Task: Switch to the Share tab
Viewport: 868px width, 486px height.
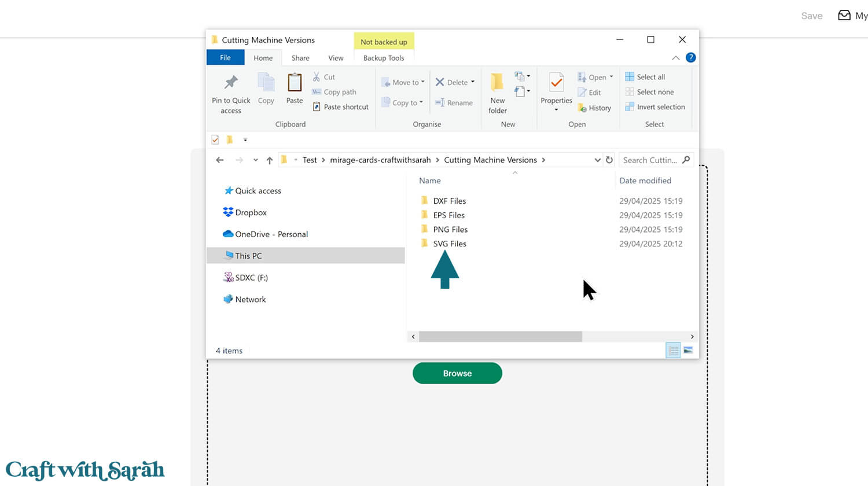Action: click(300, 58)
